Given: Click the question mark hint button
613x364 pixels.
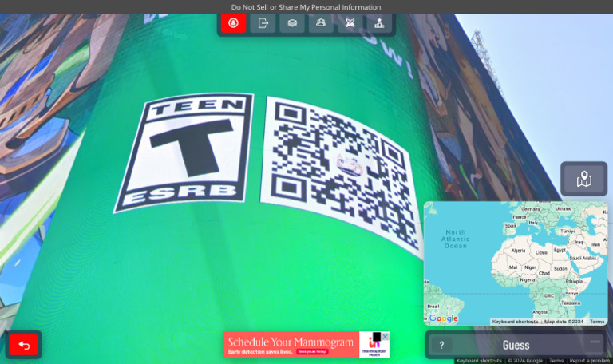Looking at the screenshot, I should tap(441, 345).
